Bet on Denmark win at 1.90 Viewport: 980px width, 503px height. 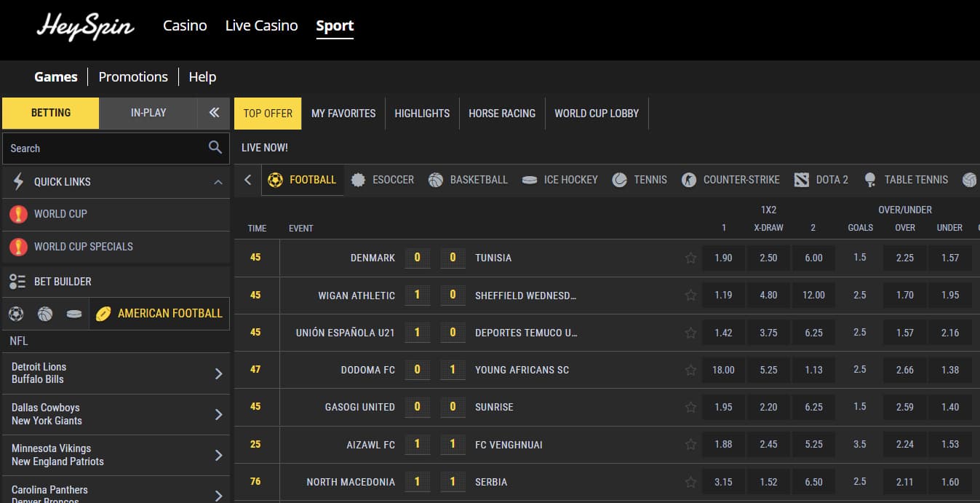coord(723,258)
